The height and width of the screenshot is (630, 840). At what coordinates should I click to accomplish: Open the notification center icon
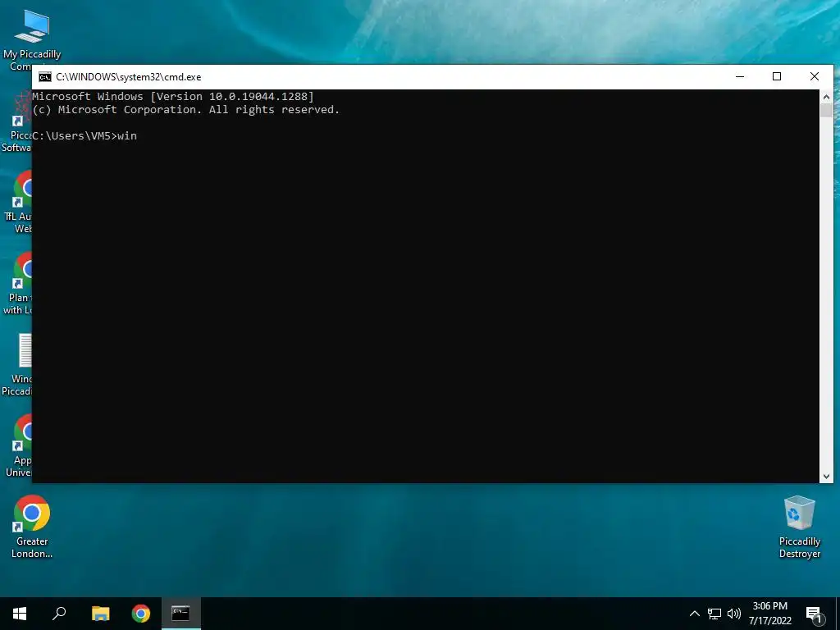coord(815,615)
